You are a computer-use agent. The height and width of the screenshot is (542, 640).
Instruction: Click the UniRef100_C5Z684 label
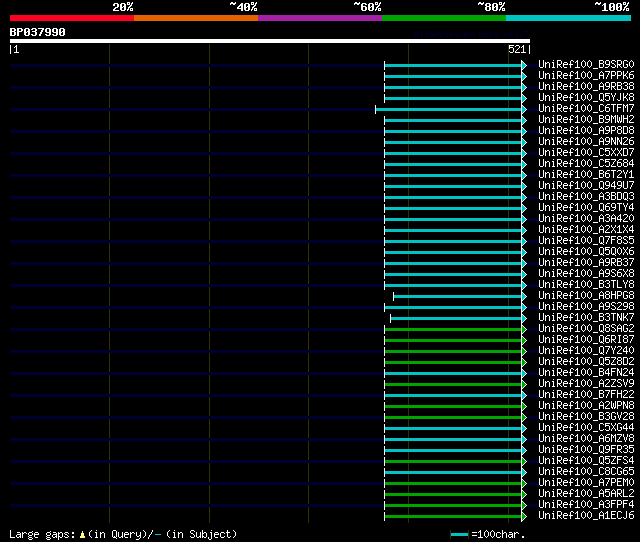586,164
